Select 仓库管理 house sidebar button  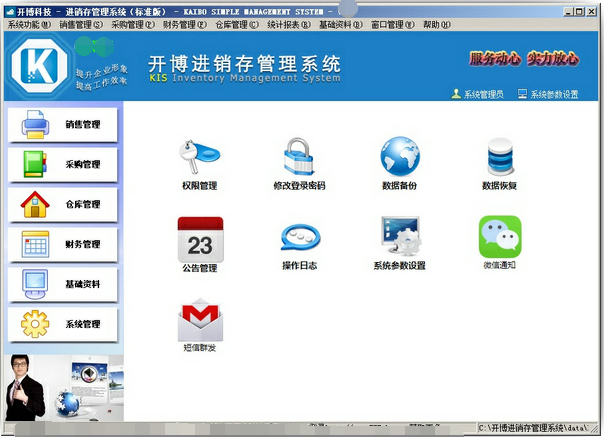62,205
